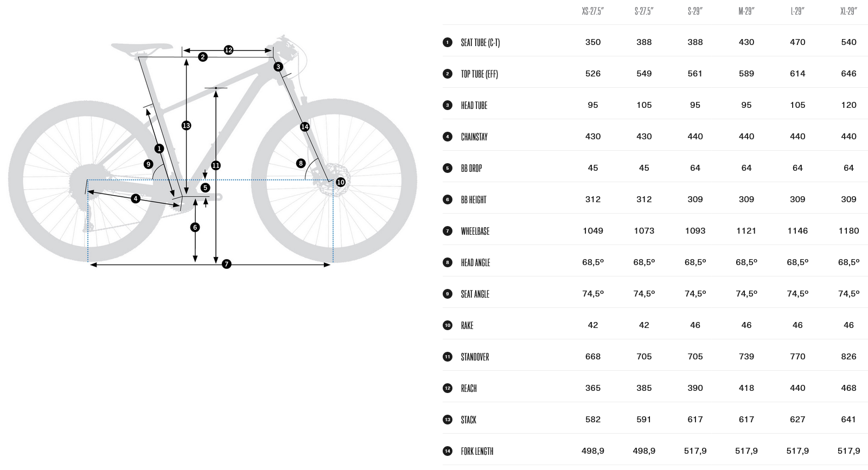Click the number 4 chainstay marker on diagram
868x470 pixels.
(136, 198)
